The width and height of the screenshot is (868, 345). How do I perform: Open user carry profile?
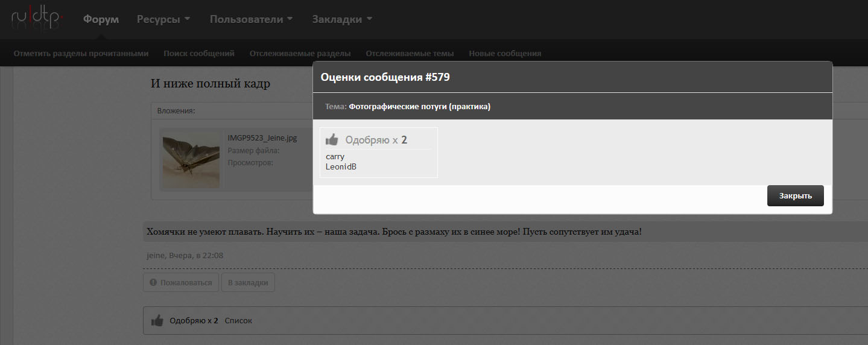tap(335, 157)
